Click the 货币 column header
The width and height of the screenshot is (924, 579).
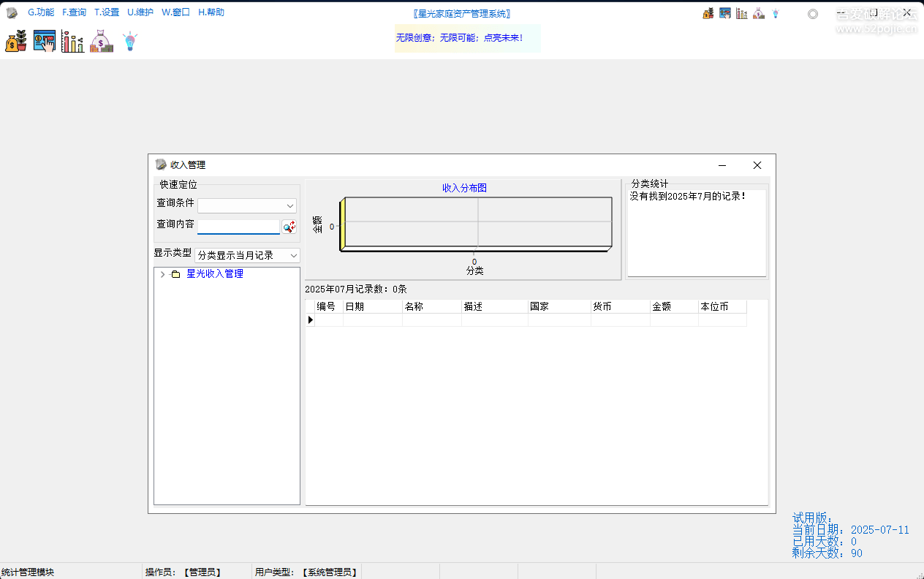621,306
